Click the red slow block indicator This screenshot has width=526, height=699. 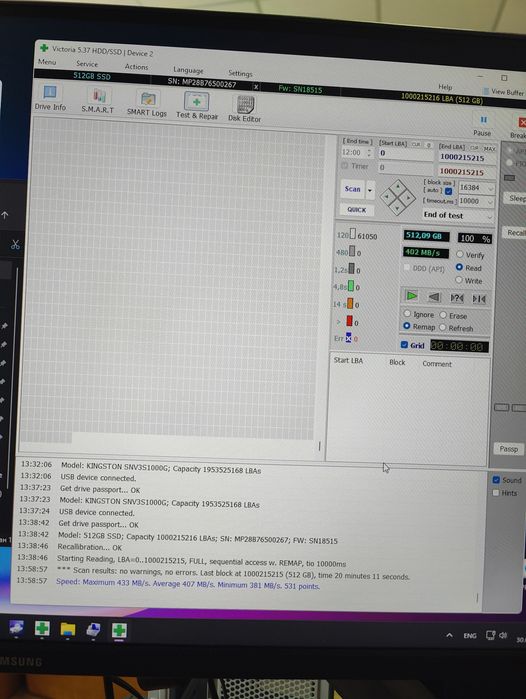[x=349, y=321]
